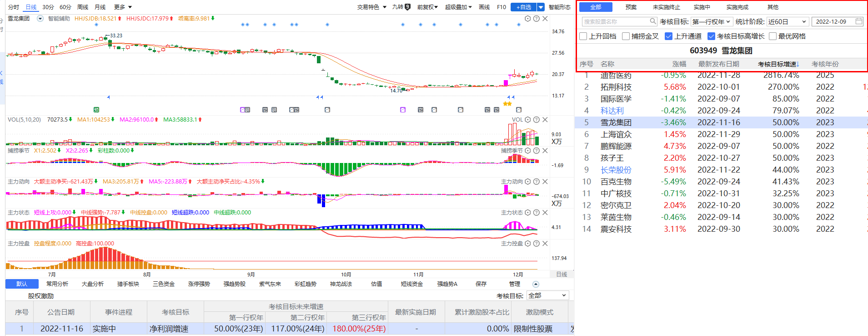Open 统计阶段 dropdown showing 近60日
The image size is (868, 336).
(x=787, y=21)
